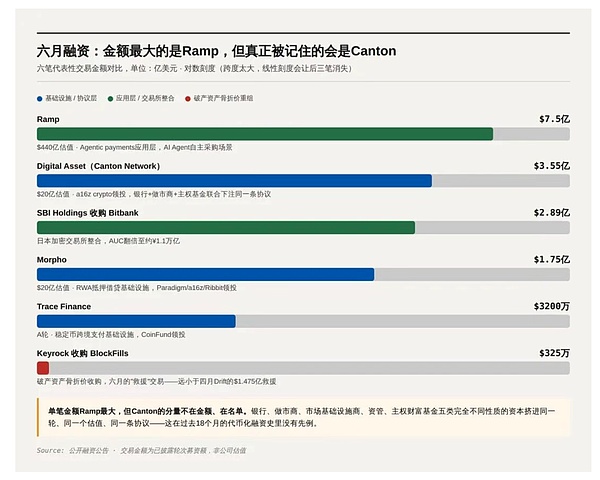Select the green SBI Holdings bar
Viewport: 600px width, 480px height.
point(226,227)
